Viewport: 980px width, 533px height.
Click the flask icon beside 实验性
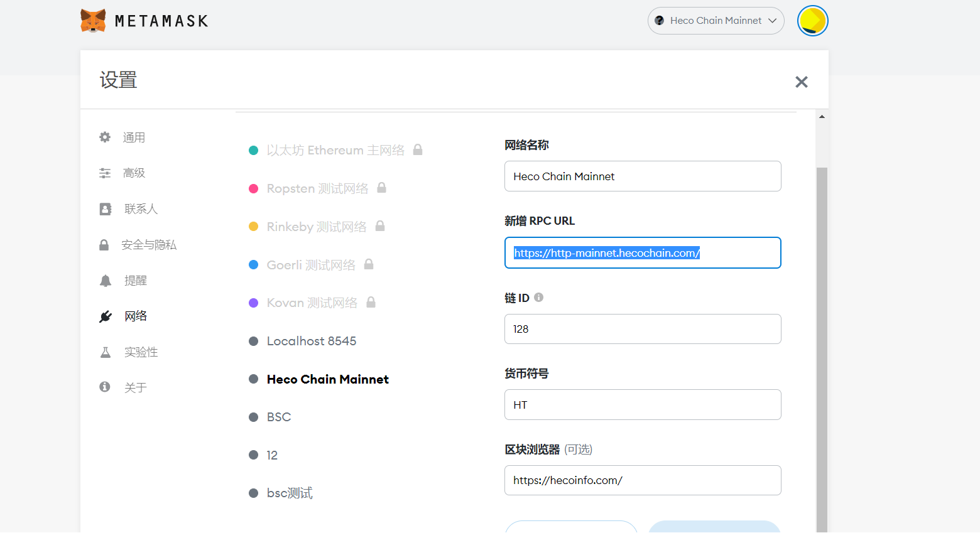click(106, 352)
